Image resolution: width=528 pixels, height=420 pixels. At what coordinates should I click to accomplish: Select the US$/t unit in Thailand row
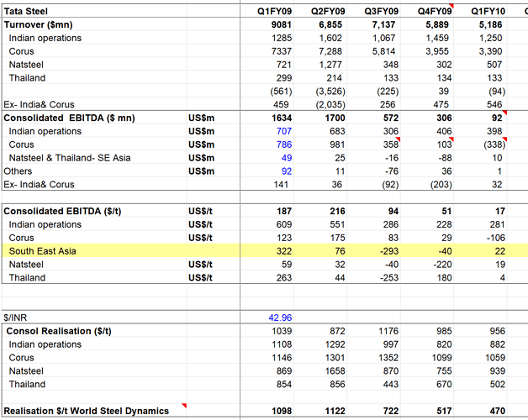[x=200, y=278]
